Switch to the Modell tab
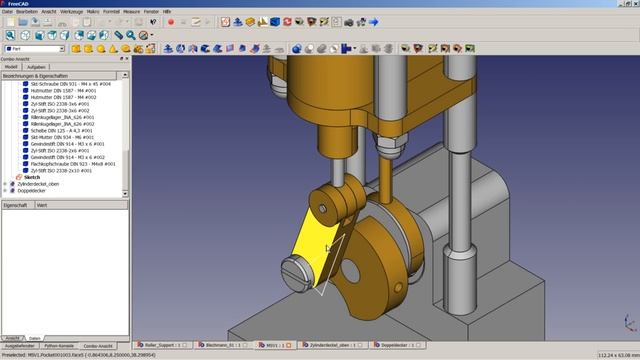640x360 pixels. (x=11, y=67)
